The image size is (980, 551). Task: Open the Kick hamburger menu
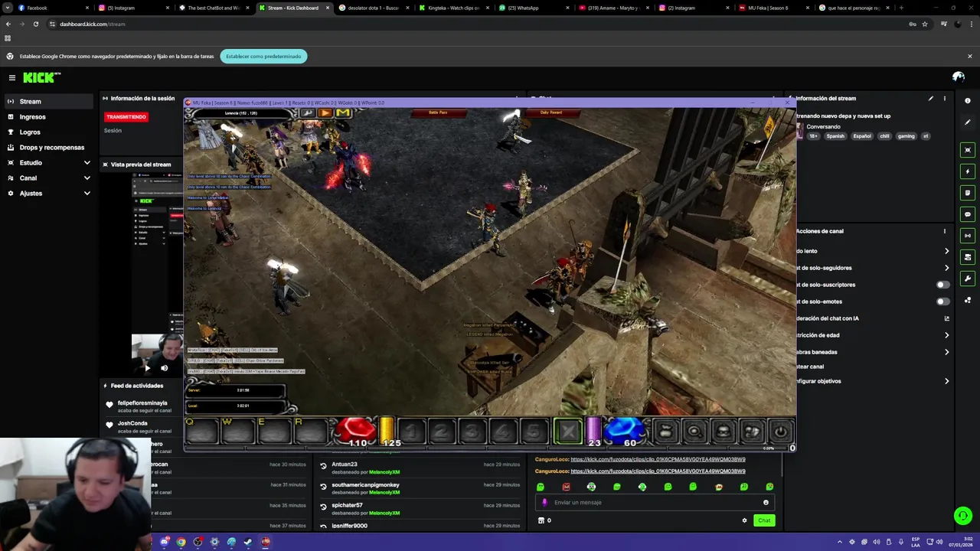tap(12, 77)
